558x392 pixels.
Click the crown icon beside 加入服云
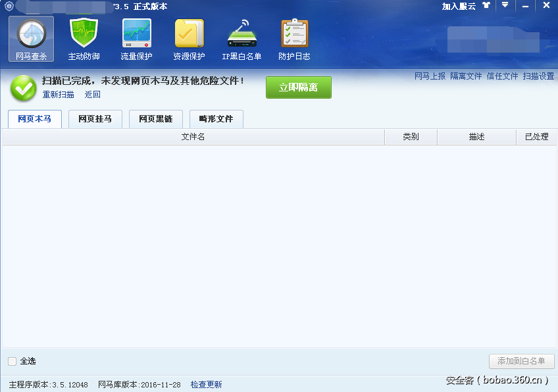485,6
